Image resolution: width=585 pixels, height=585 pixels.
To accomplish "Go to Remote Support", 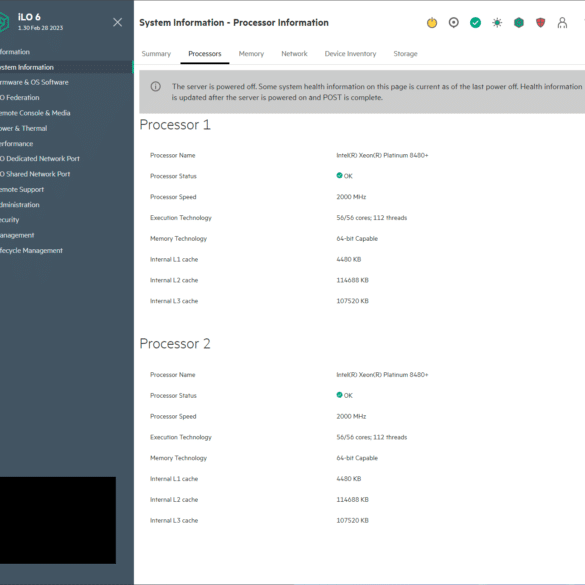I will [x=22, y=190].
